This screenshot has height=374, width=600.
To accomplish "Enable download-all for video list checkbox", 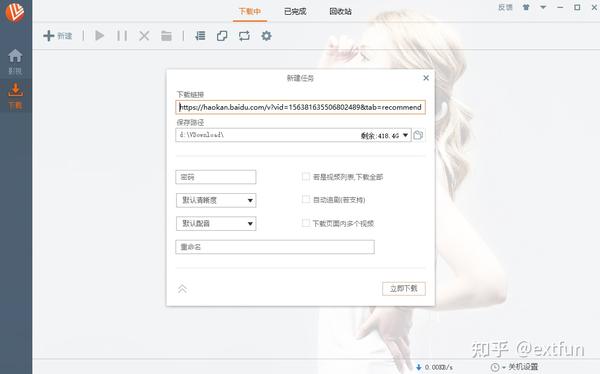I will pyautogui.click(x=306, y=176).
